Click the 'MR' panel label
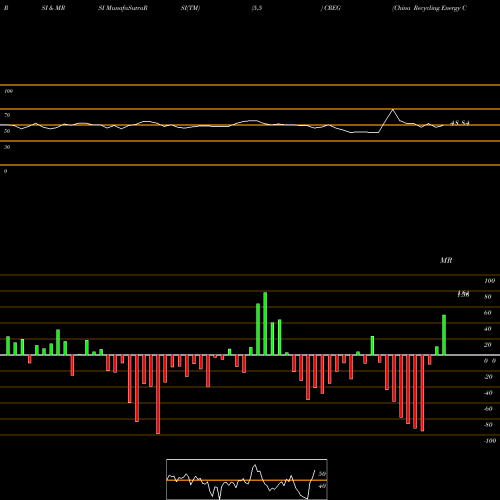 tap(446, 260)
